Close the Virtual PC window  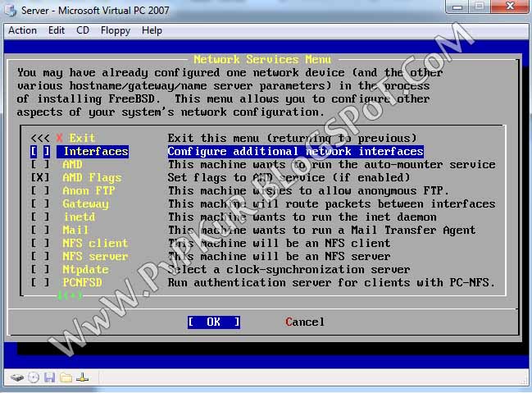click(x=511, y=6)
